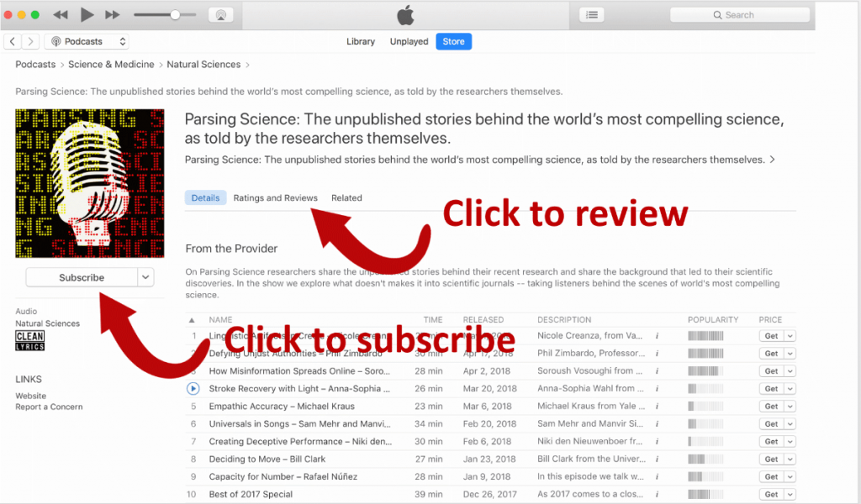
Task: Open Get dropdown for Universals in Songs episode
Action: tap(790, 424)
